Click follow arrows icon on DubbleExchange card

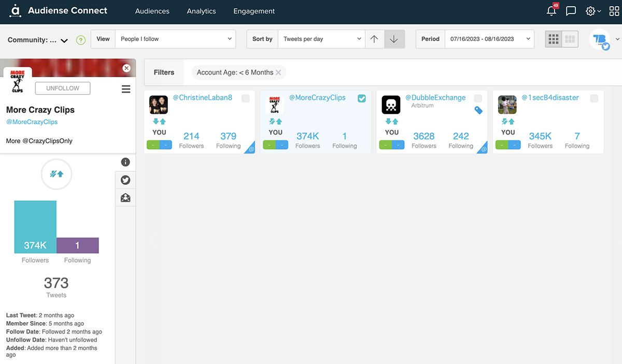pos(391,122)
